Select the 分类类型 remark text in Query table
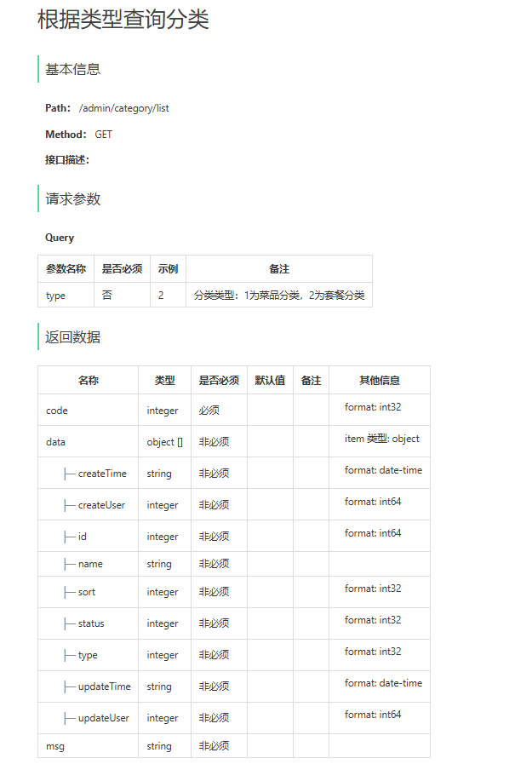The width and height of the screenshot is (532, 764). point(279,295)
